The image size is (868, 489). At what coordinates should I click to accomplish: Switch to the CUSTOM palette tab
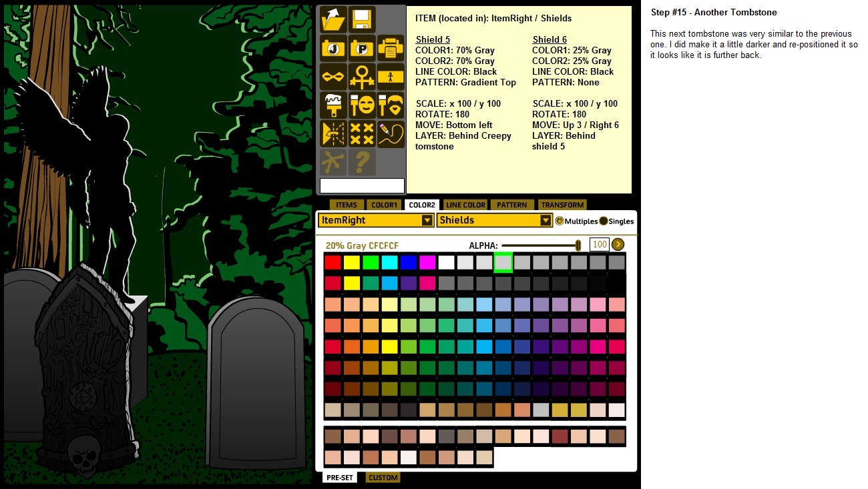pyautogui.click(x=383, y=478)
